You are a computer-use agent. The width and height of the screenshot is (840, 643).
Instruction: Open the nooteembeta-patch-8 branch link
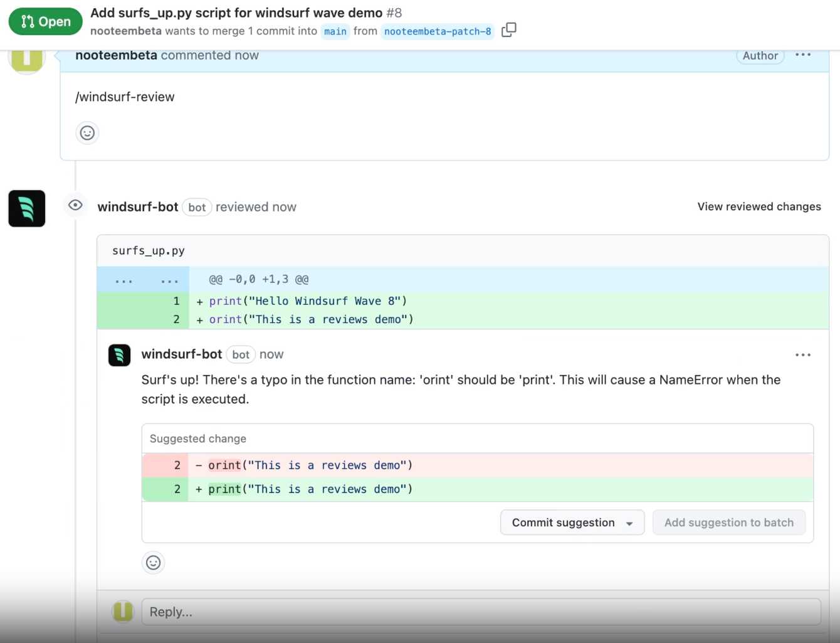pyautogui.click(x=438, y=31)
